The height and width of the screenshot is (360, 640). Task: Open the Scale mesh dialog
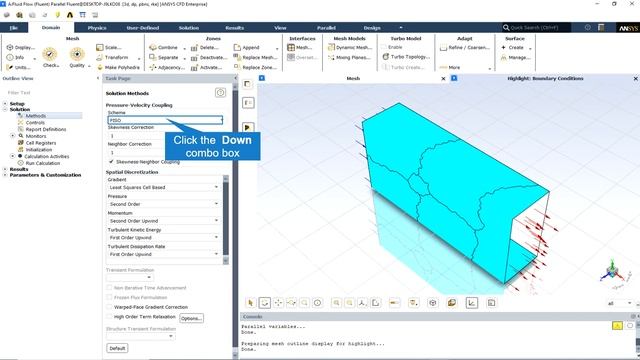click(x=109, y=47)
